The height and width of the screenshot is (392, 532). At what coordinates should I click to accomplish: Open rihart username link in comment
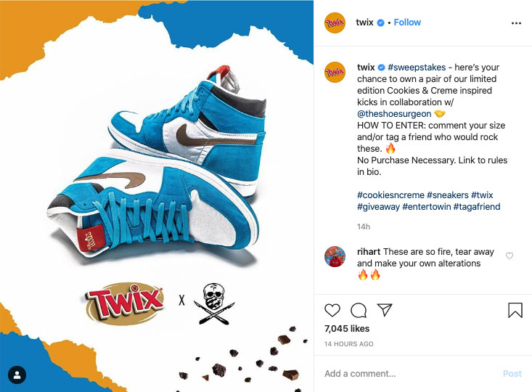(x=369, y=251)
